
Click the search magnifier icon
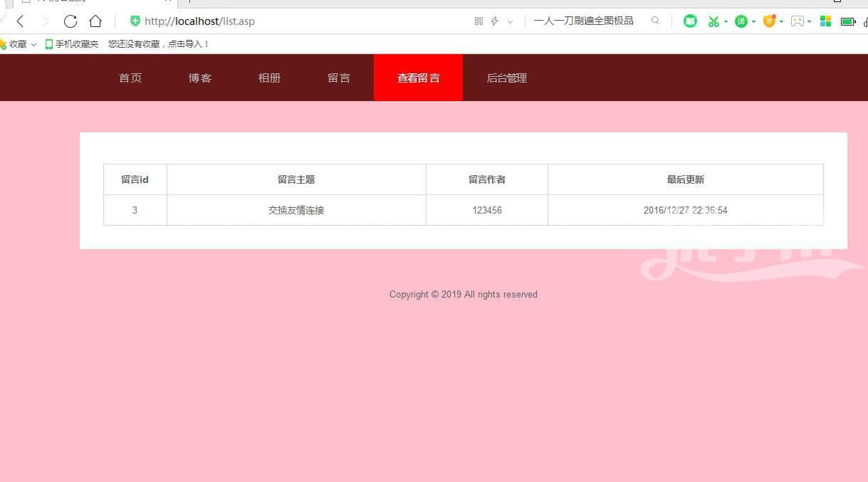655,21
